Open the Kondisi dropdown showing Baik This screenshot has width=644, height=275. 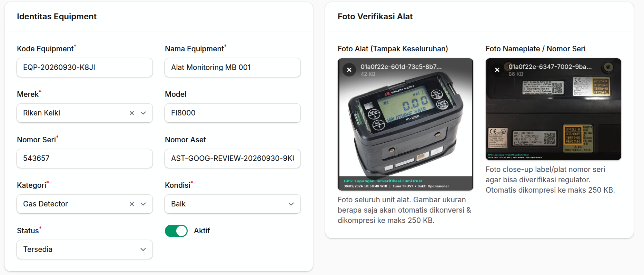(232, 204)
